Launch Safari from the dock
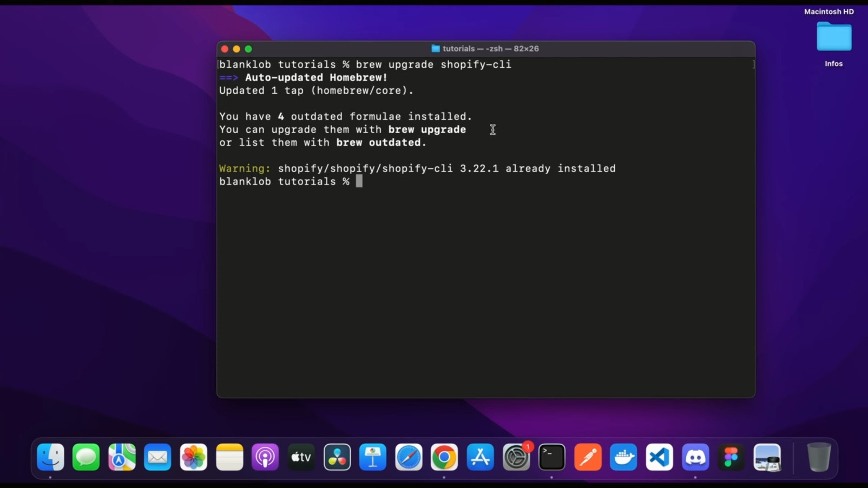 [409, 457]
